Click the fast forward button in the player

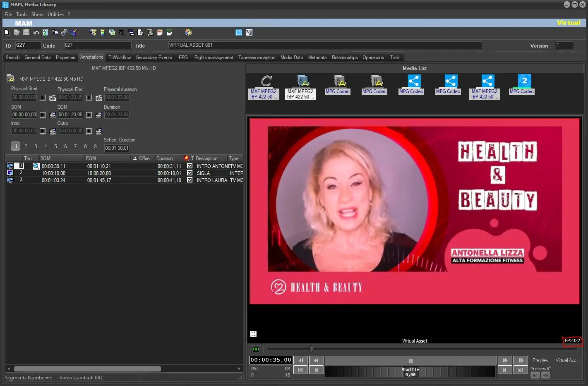pyautogui.click(x=505, y=360)
